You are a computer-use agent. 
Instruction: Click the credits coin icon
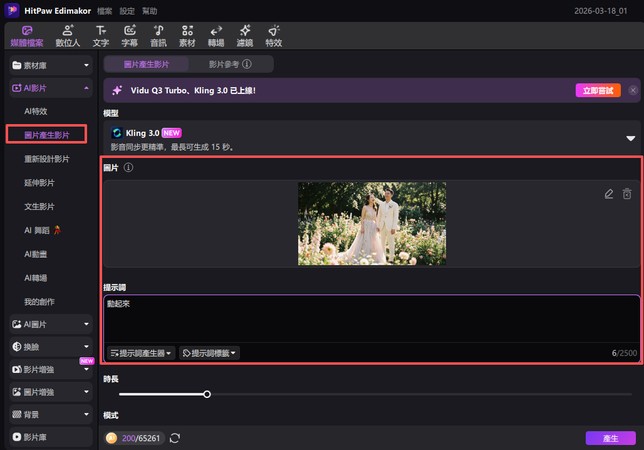[111, 438]
